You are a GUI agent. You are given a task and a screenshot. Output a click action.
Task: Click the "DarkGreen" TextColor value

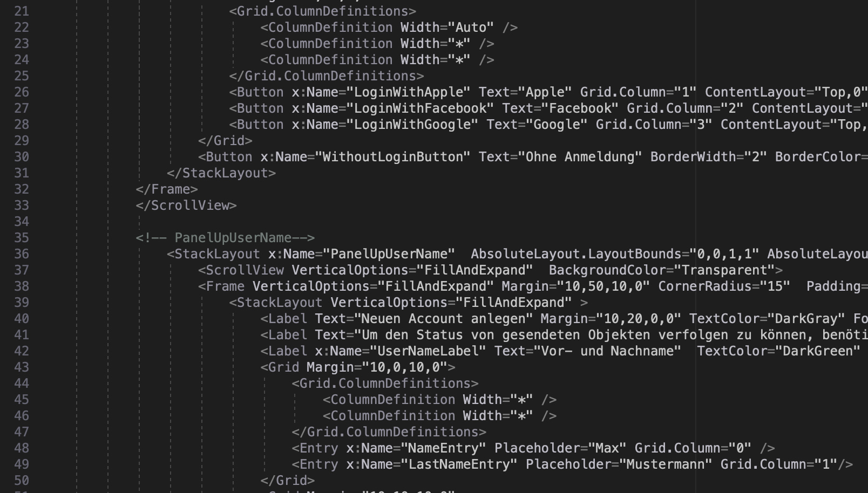tap(817, 351)
